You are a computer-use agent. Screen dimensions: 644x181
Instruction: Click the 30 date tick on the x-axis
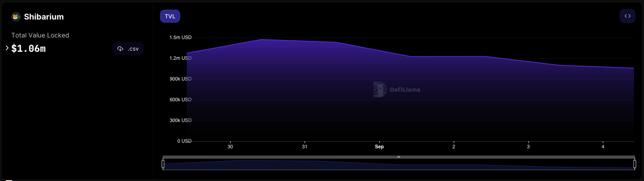230,147
